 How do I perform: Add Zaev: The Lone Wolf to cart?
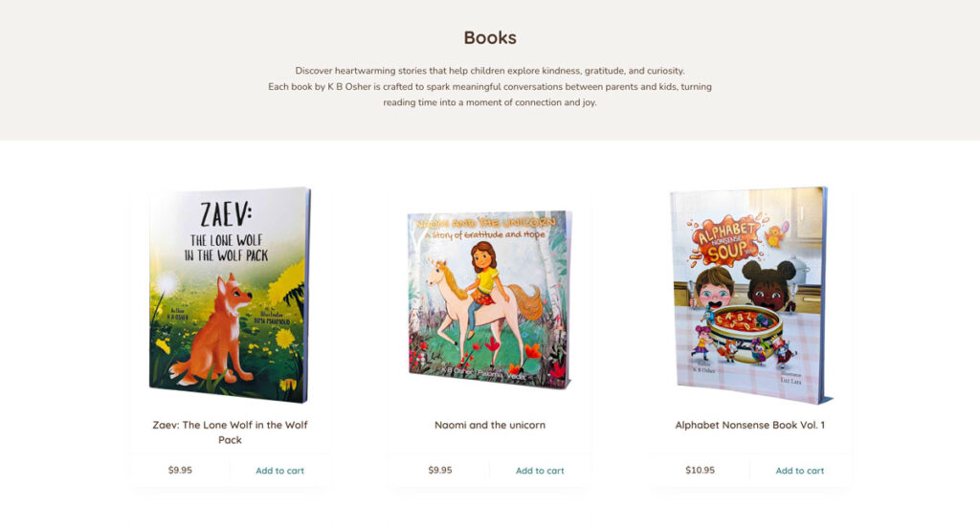(280, 471)
